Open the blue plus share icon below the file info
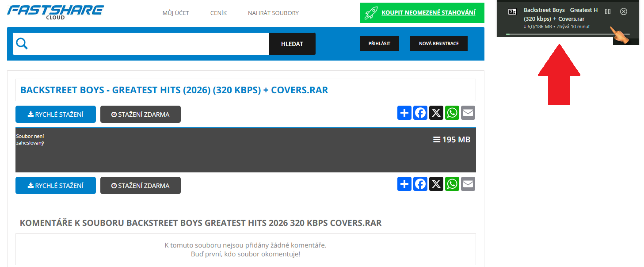 404,184
